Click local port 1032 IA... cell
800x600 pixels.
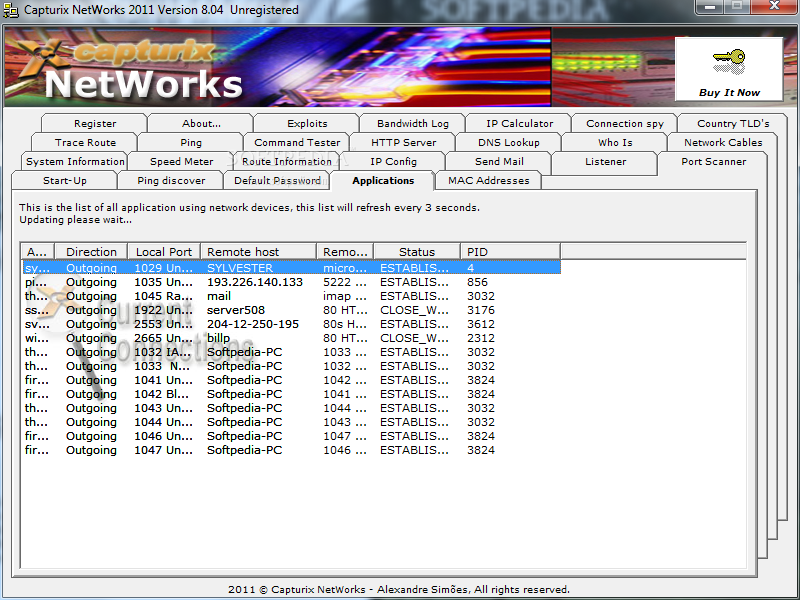click(163, 352)
